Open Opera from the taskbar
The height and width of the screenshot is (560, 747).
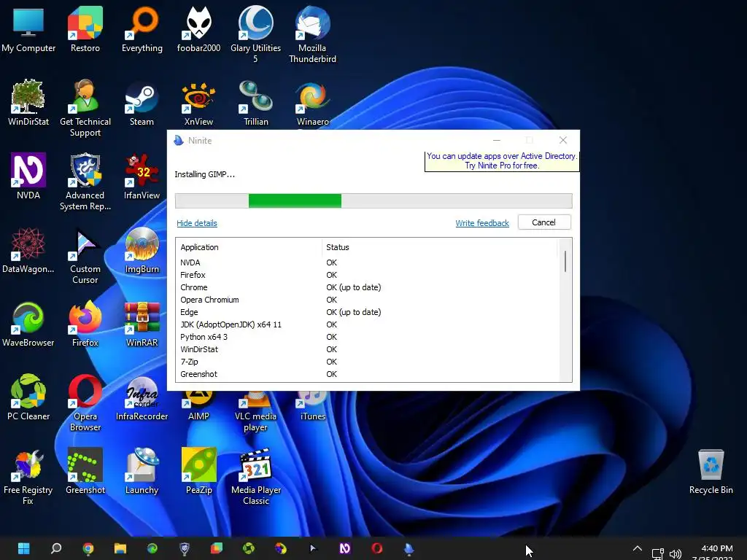point(377,548)
